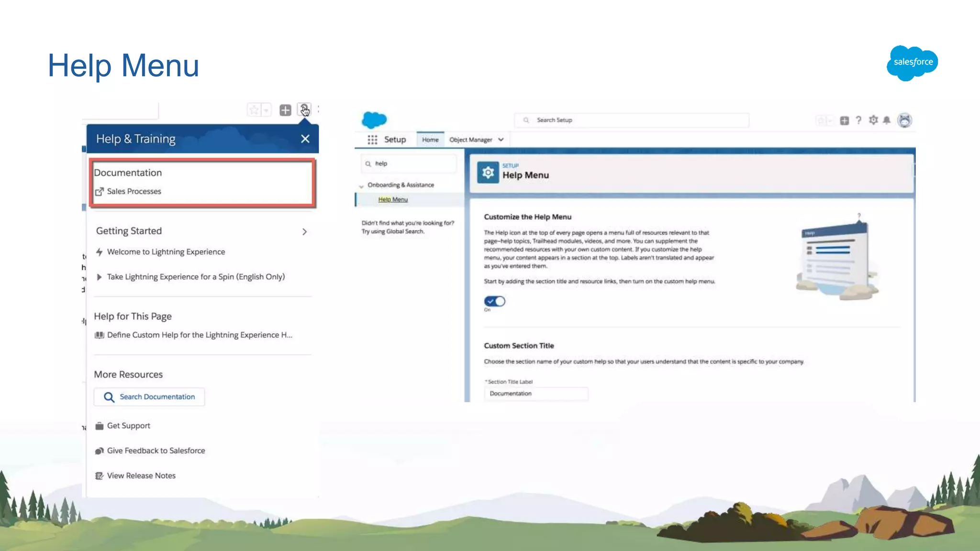Close the Help & Training panel

point(305,139)
